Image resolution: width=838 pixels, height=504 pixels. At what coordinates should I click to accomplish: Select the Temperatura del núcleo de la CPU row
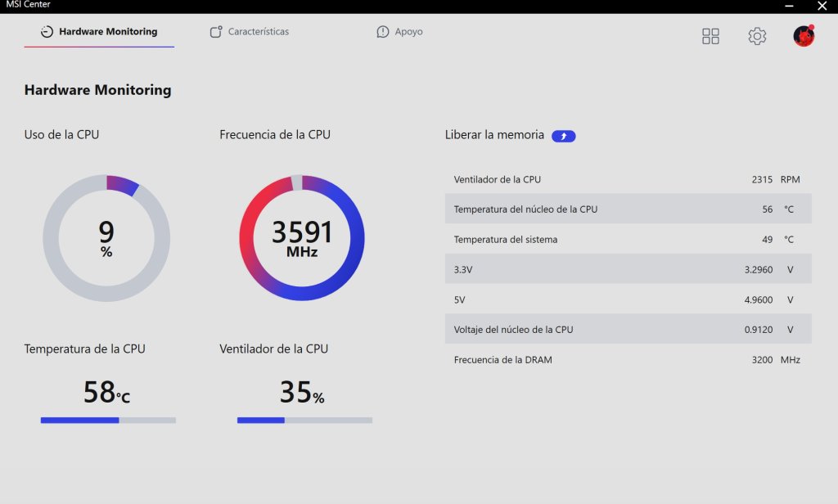tap(628, 209)
